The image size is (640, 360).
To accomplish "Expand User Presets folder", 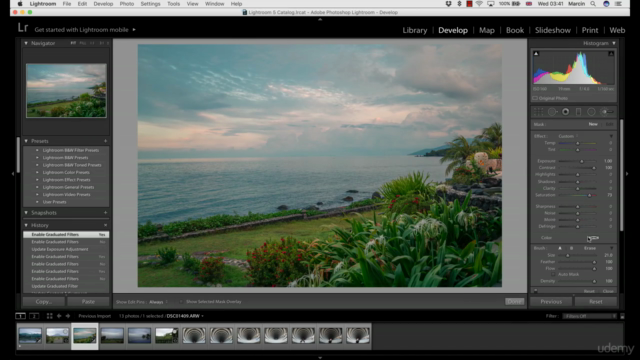I will (37, 202).
